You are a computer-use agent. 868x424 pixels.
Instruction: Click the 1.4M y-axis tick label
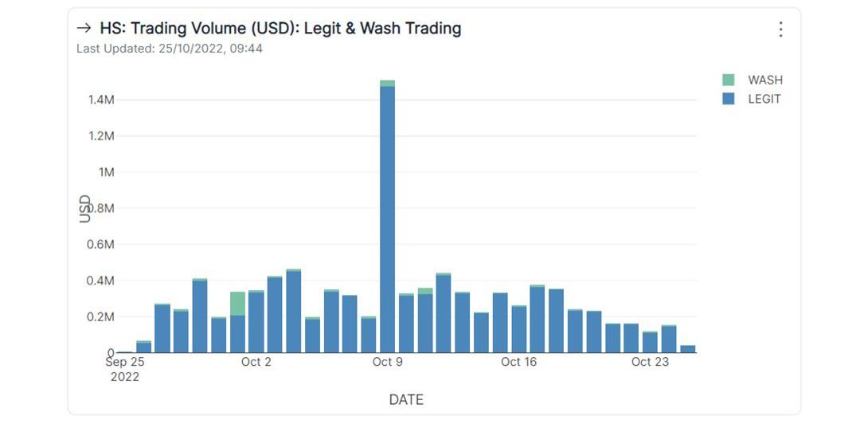tap(101, 100)
